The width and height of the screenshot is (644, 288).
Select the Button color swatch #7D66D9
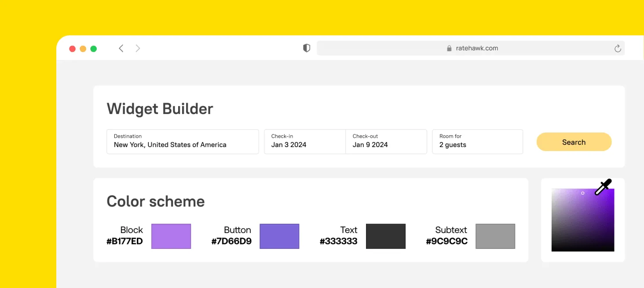[279, 236]
